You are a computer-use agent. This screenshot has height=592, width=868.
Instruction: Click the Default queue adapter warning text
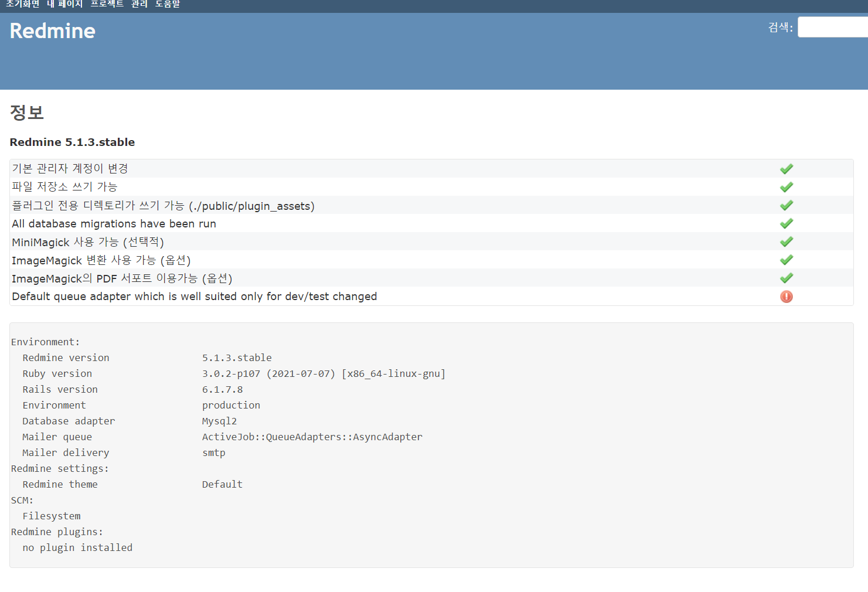(x=194, y=297)
